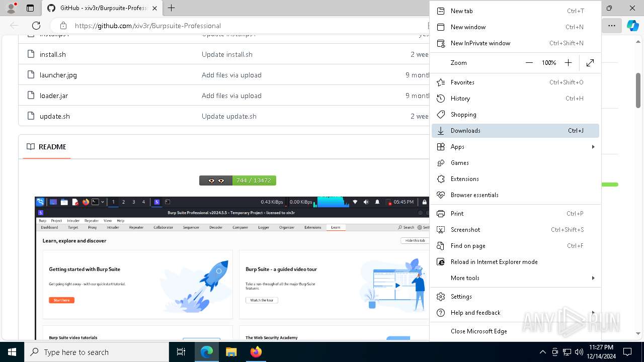Open the update.sh file
The height and width of the screenshot is (362, 644).
tap(55, 116)
